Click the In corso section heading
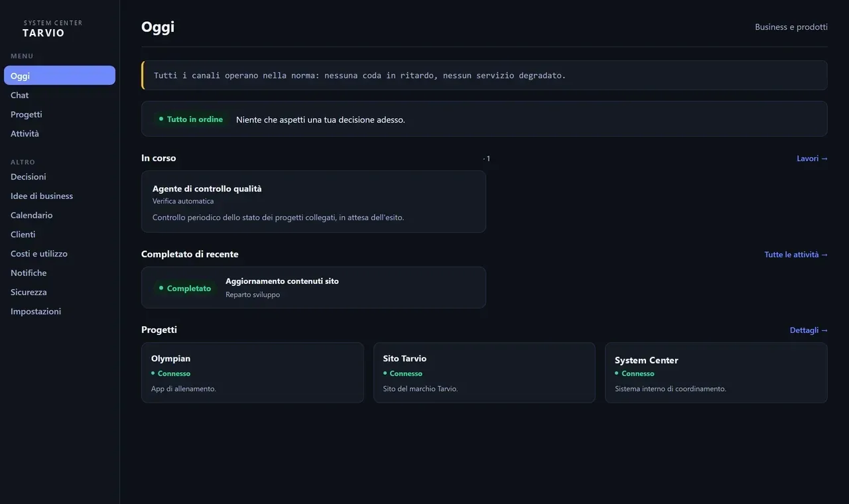This screenshot has height=504, width=849. (159, 158)
